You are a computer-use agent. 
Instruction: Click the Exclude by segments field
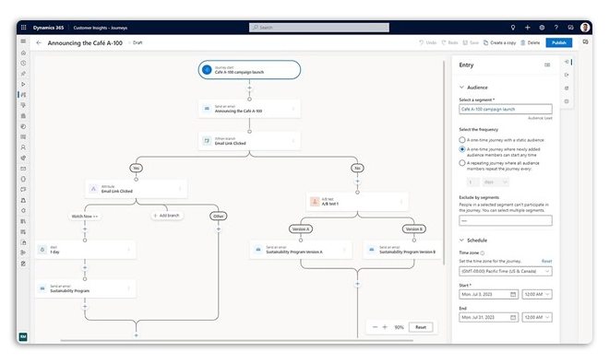(x=506, y=221)
